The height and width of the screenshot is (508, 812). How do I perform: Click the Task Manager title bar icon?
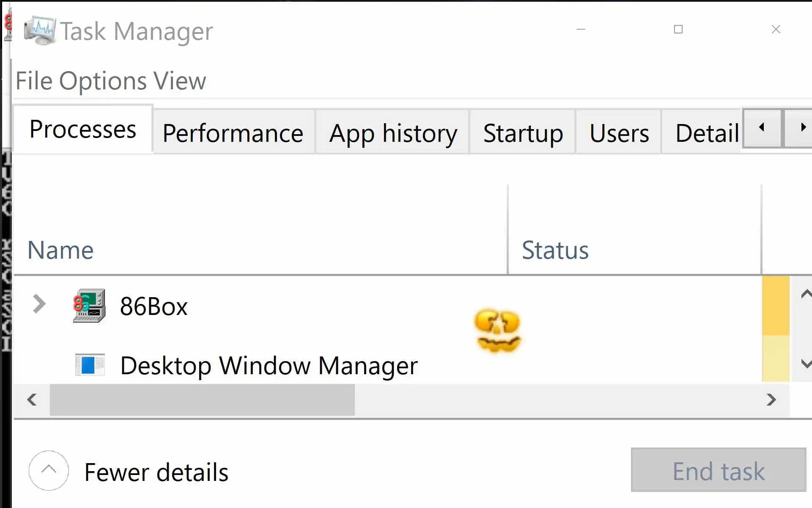tap(39, 30)
